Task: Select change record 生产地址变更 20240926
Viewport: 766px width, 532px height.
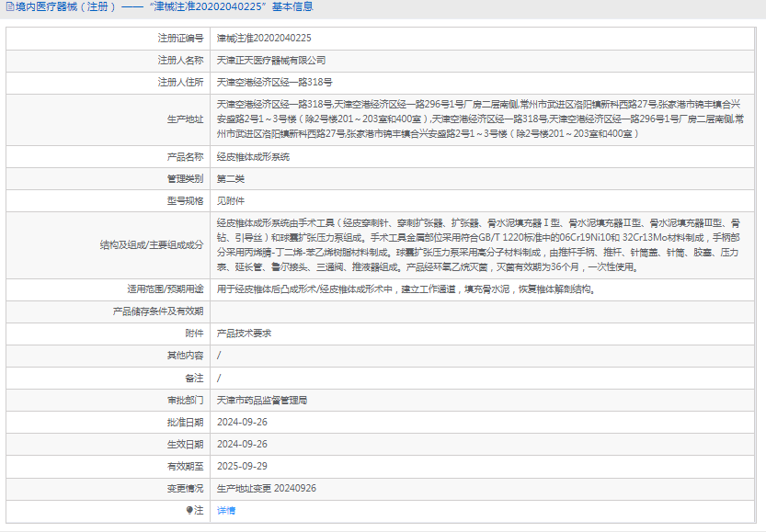Action: pyautogui.click(x=267, y=489)
